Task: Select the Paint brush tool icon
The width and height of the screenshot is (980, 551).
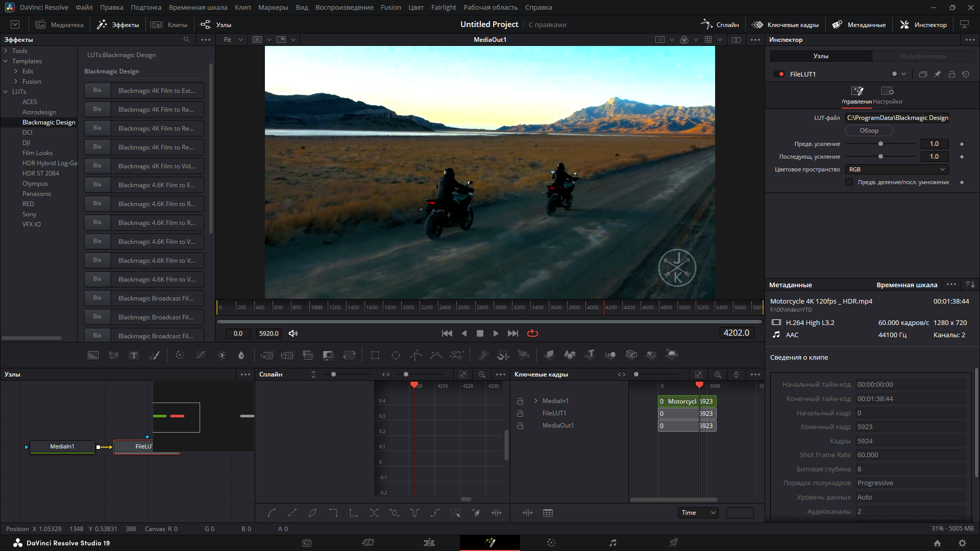Action: 154,355
